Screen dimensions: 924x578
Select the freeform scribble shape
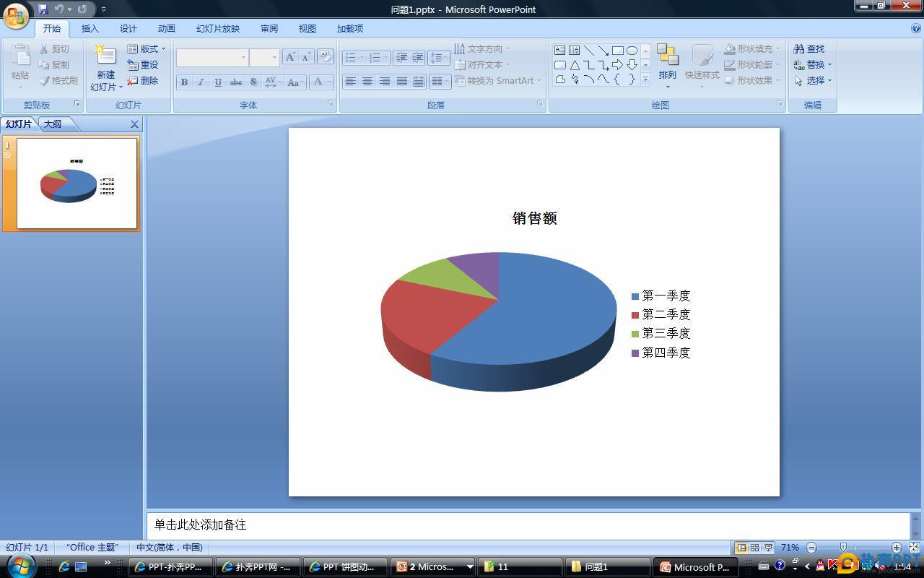click(575, 79)
